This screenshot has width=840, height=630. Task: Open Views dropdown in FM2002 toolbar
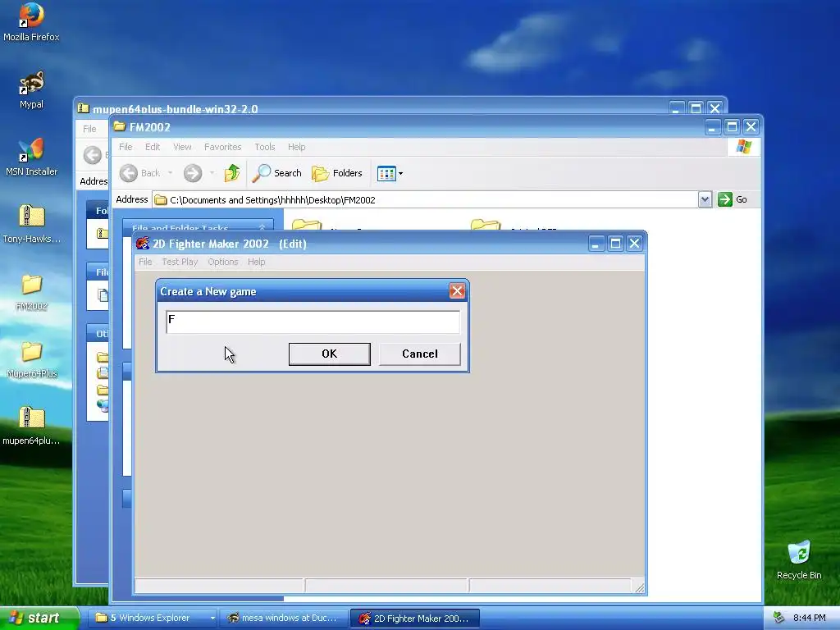pos(390,173)
